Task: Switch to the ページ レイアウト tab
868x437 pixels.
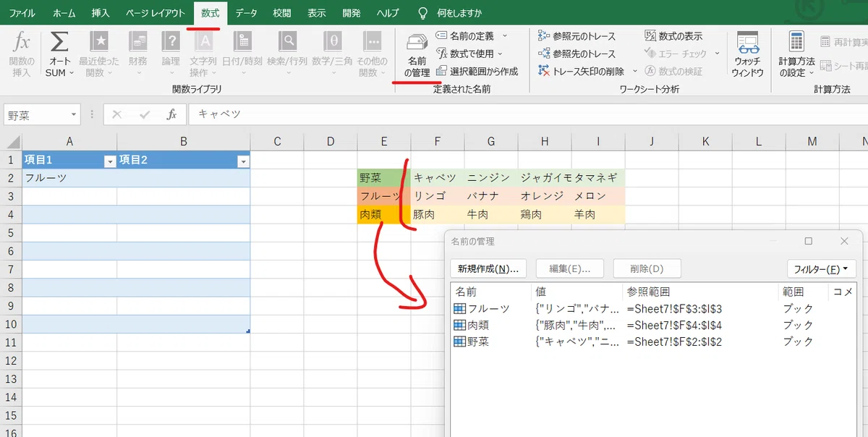Action: point(156,13)
